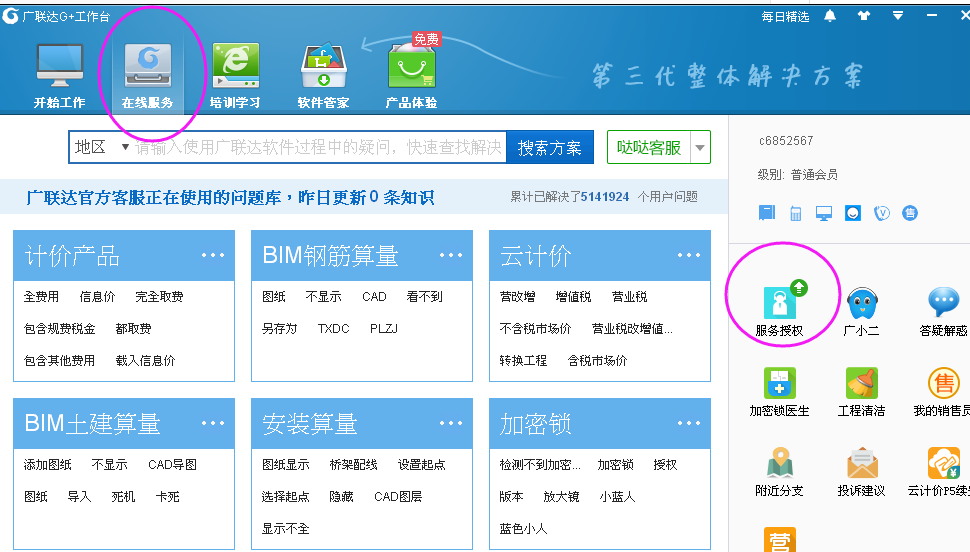Select the 在线服务 toolbar icon
Viewport: 970px width, 552px height.
(x=148, y=66)
